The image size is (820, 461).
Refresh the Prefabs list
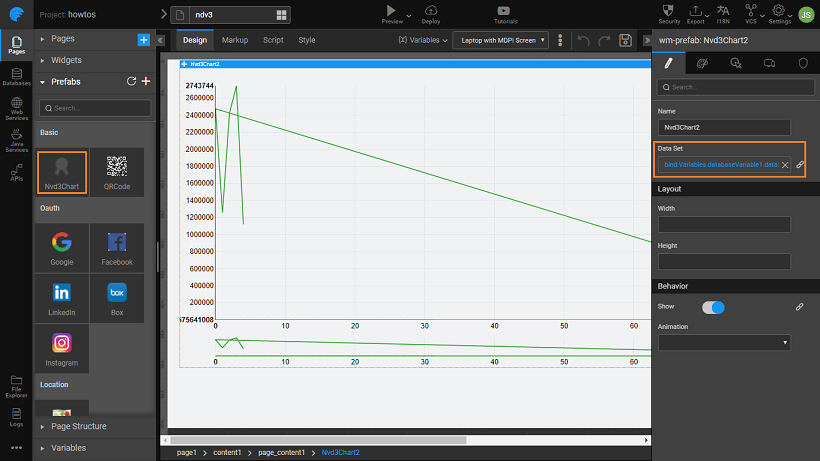pos(131,81)
